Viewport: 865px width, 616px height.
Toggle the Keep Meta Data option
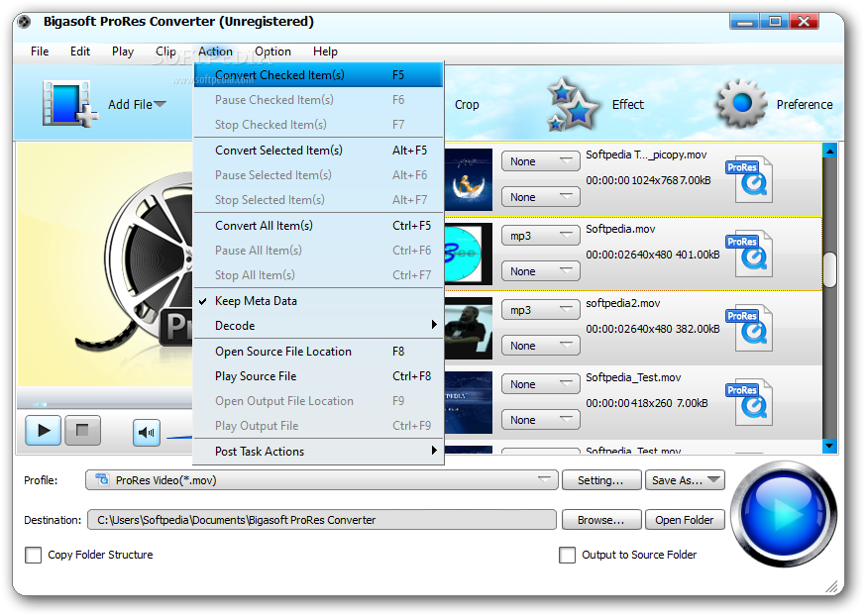[x=319, y=300]
